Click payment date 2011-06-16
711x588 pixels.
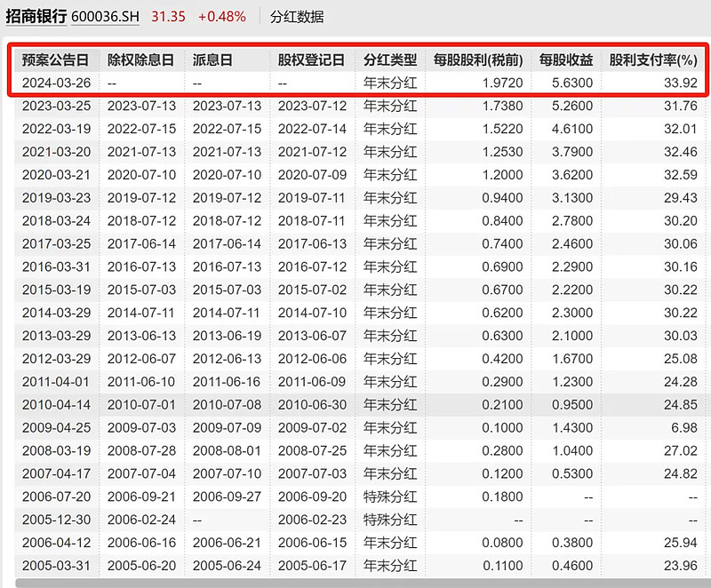tap(227, 382)
